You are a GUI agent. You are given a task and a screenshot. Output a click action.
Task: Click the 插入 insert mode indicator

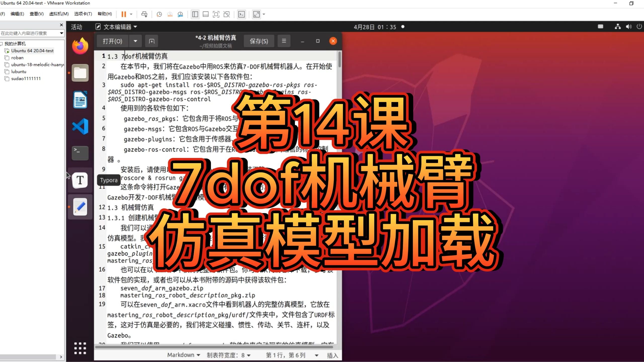coord(332,355)
